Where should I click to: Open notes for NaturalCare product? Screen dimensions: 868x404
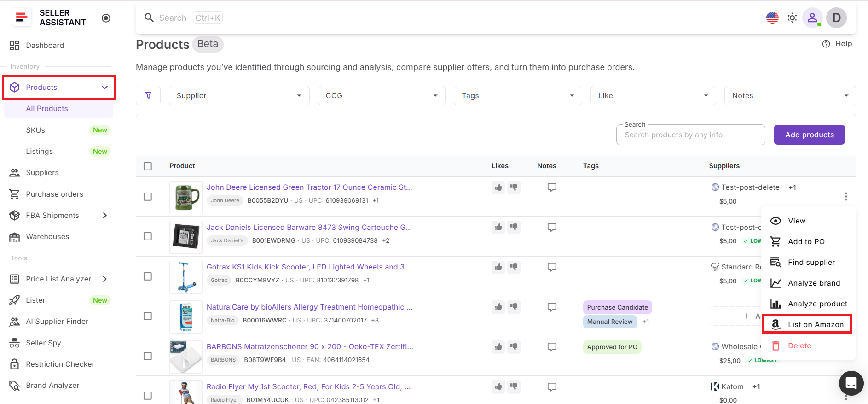pos(552,307)
